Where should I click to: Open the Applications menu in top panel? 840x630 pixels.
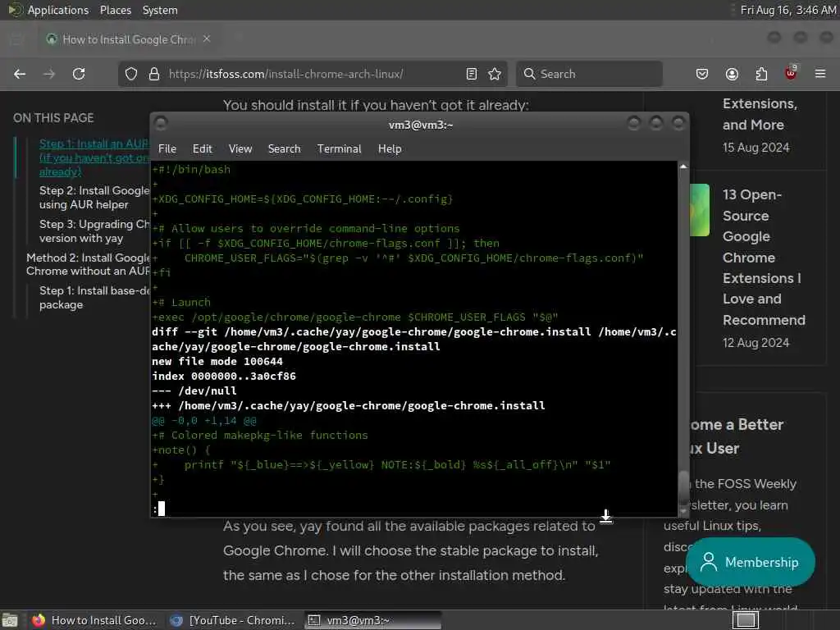[58, 10]
